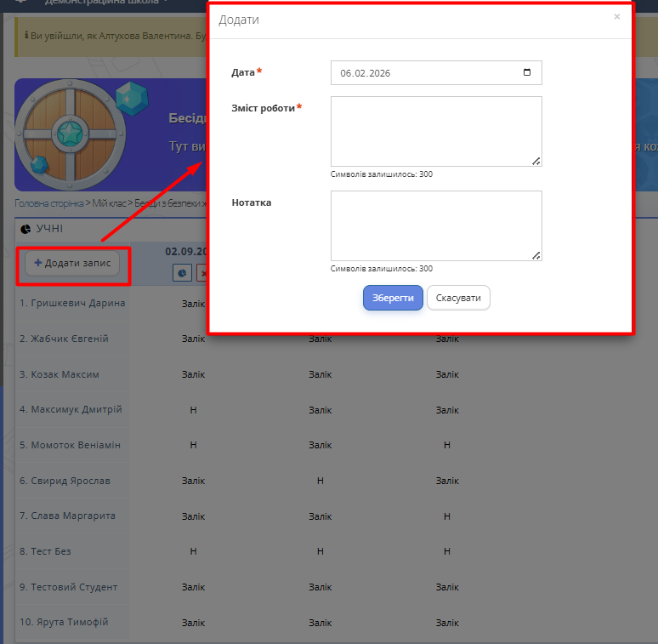Grab the resize handle of Нотатка textarea
Screen dimensions: 658x644
[x=536, y=255]
